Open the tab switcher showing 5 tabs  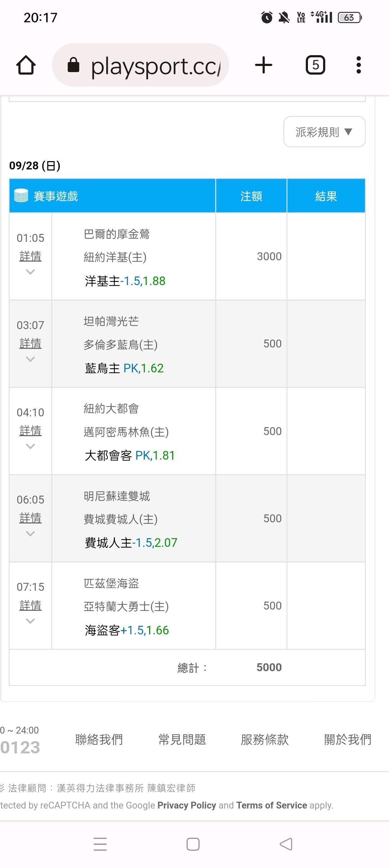[316, 65]
